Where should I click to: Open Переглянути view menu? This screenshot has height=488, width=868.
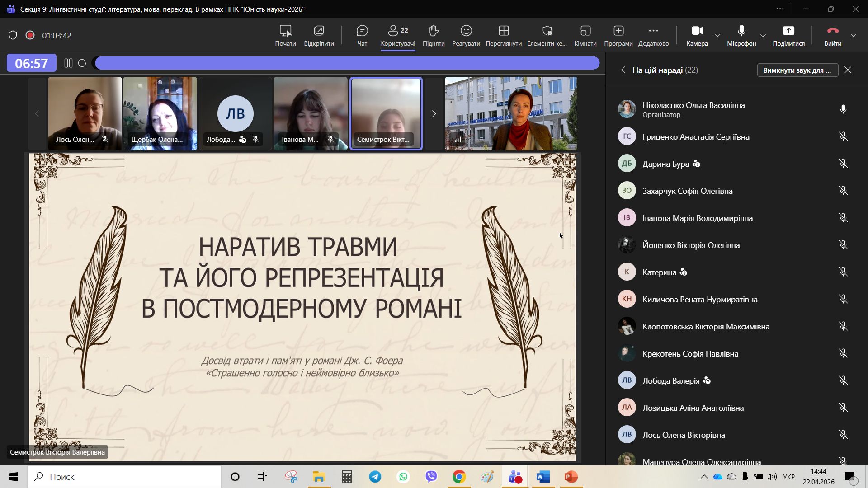point(503,35)
